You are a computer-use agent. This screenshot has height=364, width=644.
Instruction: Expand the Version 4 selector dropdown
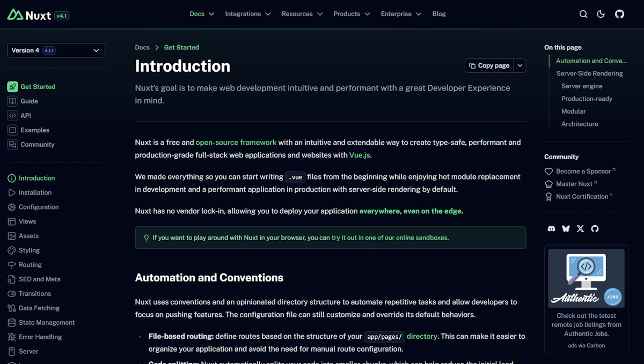56,50
